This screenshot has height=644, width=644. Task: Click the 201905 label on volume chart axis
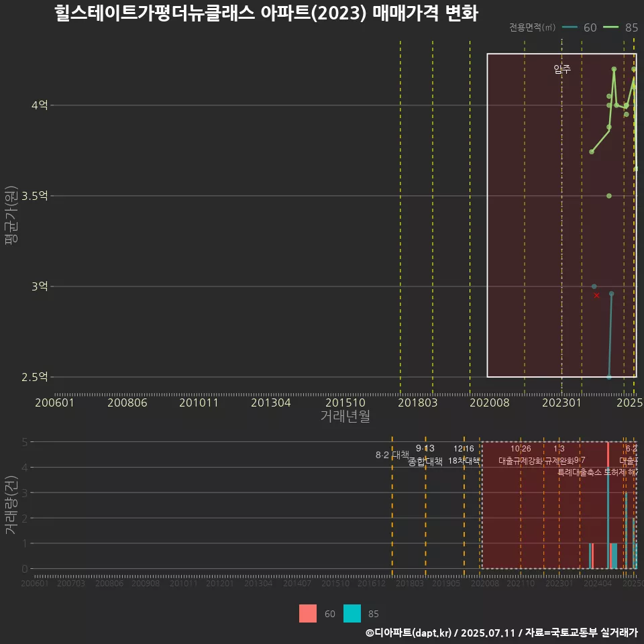tap(447, 583)
